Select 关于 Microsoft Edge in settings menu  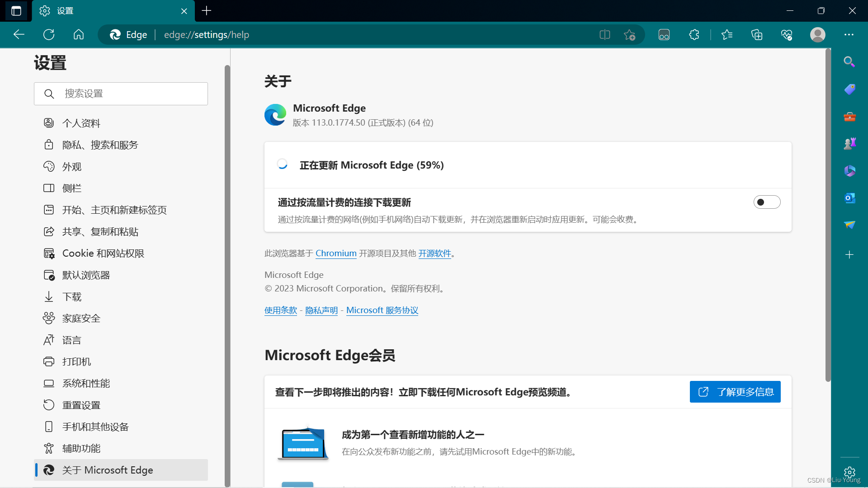(108, 470)
